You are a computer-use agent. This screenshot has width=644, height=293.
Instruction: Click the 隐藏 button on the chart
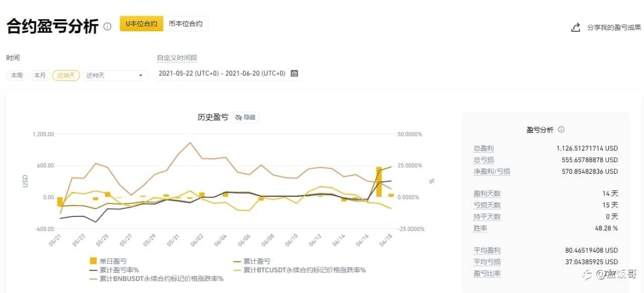point(250,117)
